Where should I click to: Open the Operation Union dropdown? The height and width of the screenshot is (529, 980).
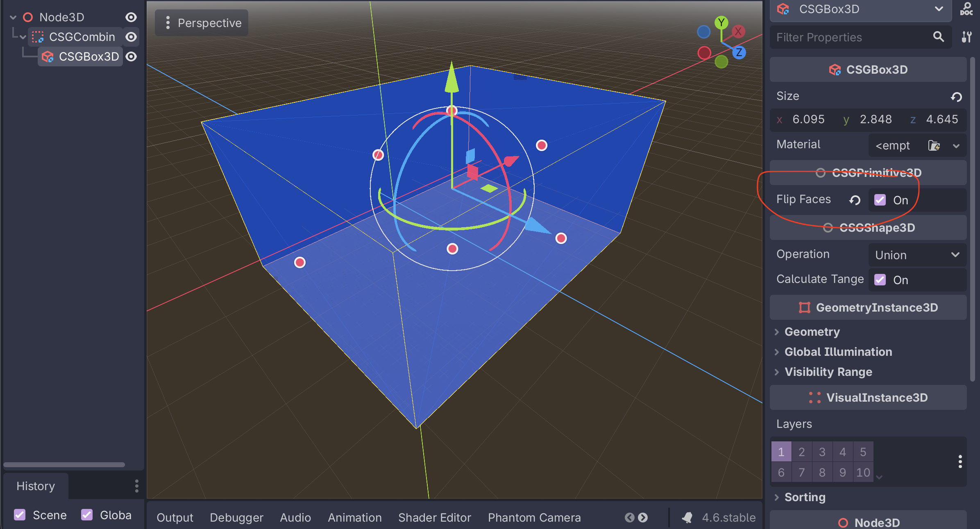(x=917, y=255)
